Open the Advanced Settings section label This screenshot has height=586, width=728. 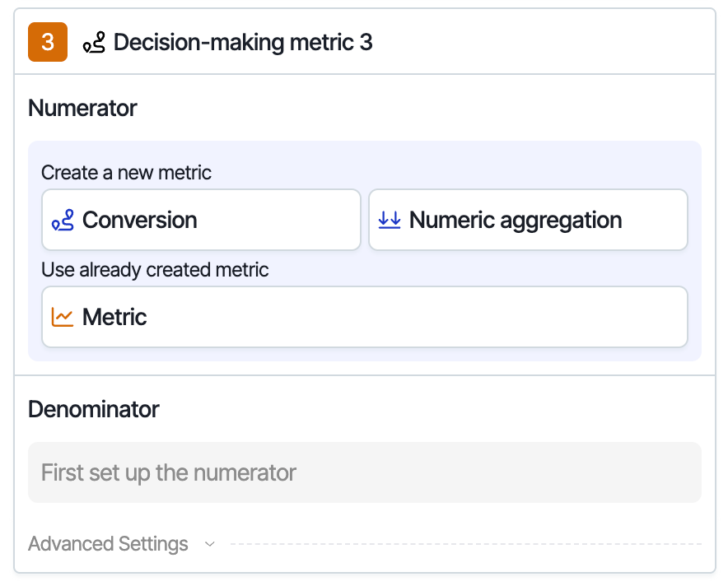(108, 544)
